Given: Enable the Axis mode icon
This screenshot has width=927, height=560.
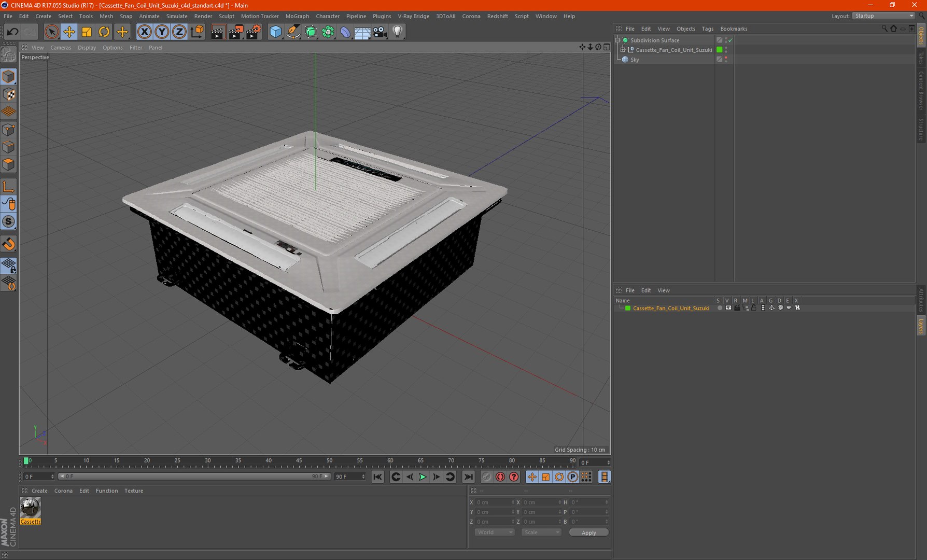Looking at the screenshot, I should (x=9, y=187).
